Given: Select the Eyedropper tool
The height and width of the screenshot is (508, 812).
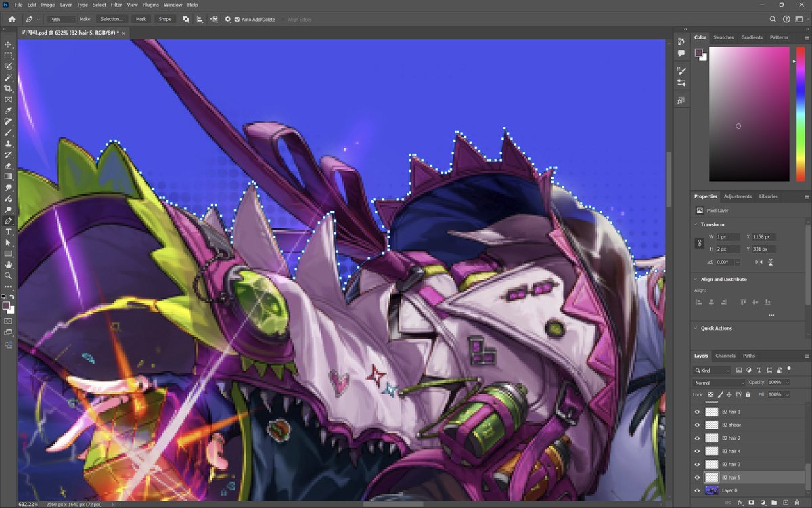Looking at the screenshot, I should (x=8, y=110).
